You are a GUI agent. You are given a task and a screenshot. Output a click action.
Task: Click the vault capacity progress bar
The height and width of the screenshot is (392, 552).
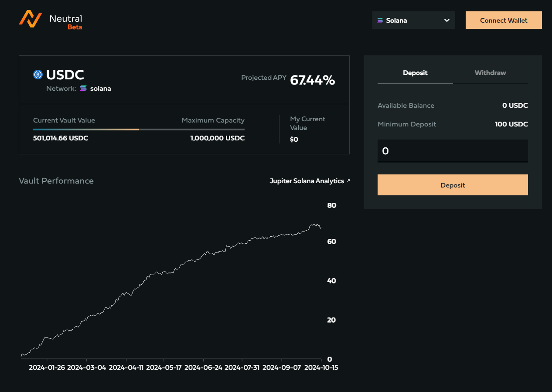tap(139, 130)
